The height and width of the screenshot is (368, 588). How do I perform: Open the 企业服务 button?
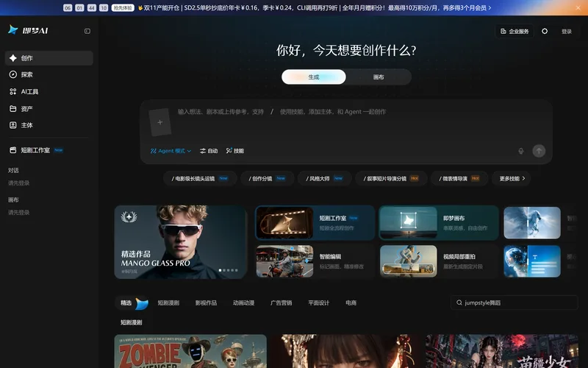coord(514,31)
